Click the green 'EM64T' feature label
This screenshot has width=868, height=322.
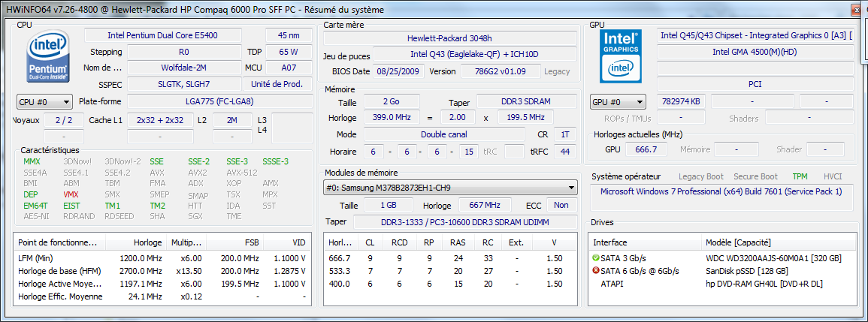(35, 205)
